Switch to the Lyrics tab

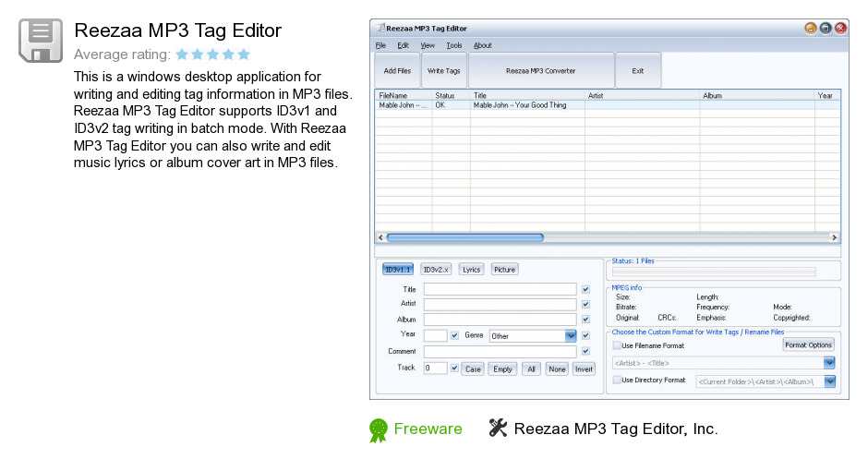tap(472, 270)
